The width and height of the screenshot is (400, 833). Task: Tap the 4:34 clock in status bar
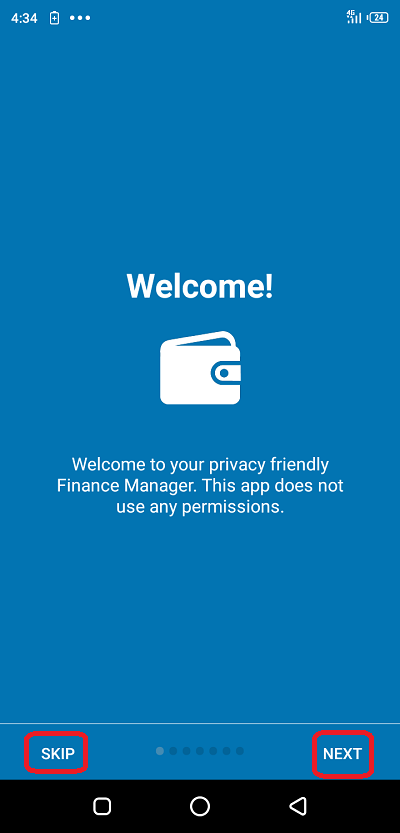[24, 18]
